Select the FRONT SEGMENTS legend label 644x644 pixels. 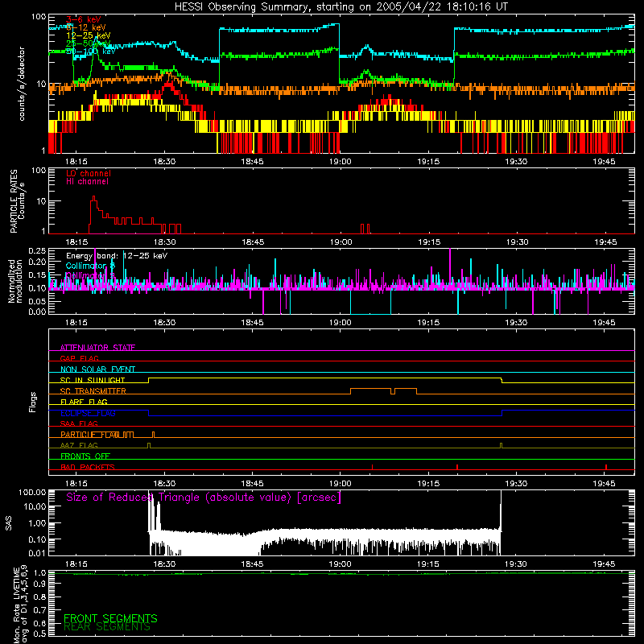coord(110,618)
